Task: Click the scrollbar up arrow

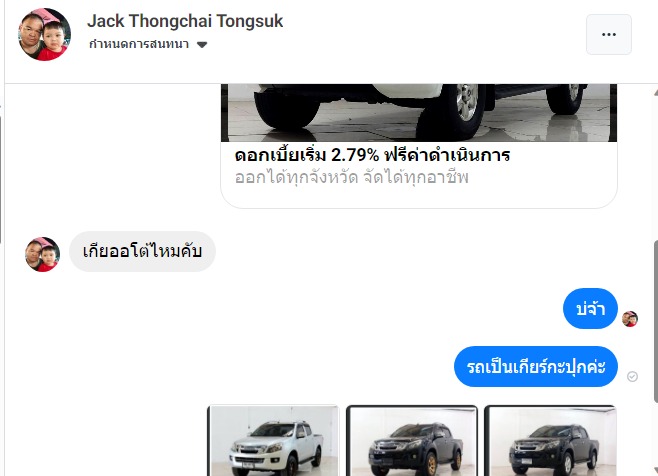Action: pyautogui.click(x=655, y=92)
